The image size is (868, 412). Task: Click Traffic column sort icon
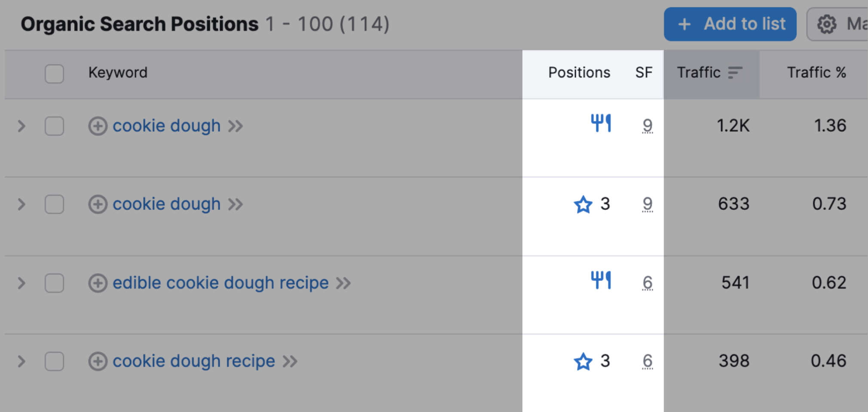(735, 73)
